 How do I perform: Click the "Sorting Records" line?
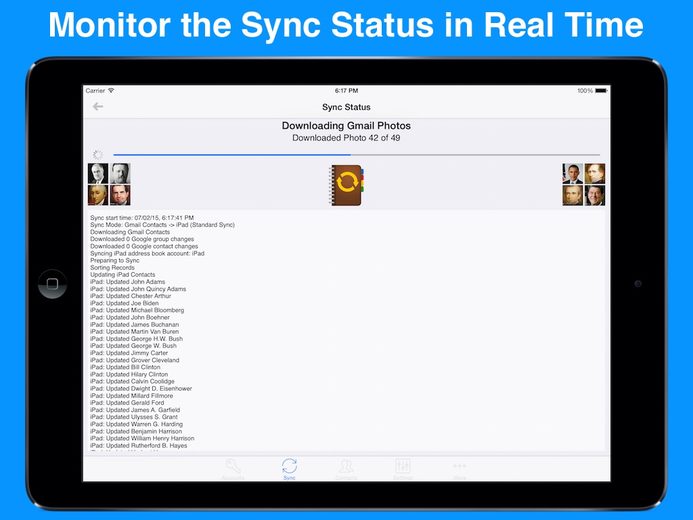pyautogui.click(x=112, y=268)
